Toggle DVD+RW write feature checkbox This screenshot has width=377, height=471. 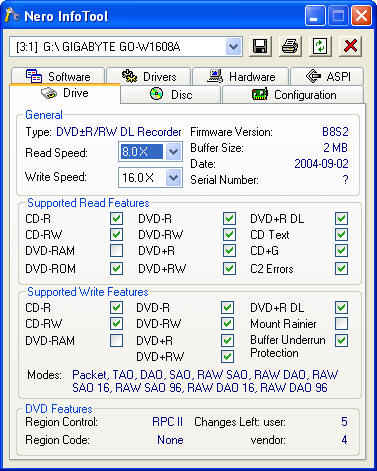coord(227,356)
